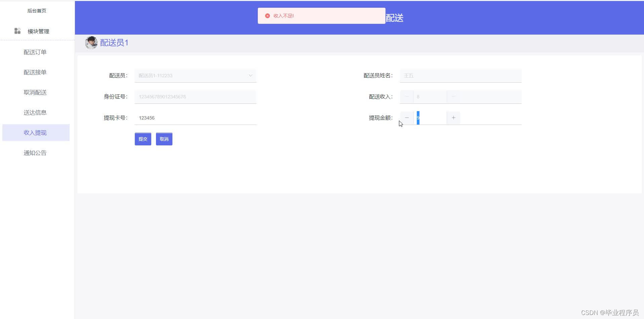644x319 pixels.
Task: Select 取消配送 in the sidebar
Action: pyautogui.click(x=35, y=92)
